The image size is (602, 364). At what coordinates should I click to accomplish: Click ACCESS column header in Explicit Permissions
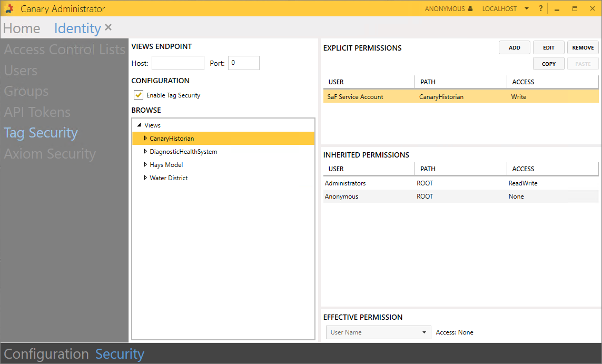(553, 82)
